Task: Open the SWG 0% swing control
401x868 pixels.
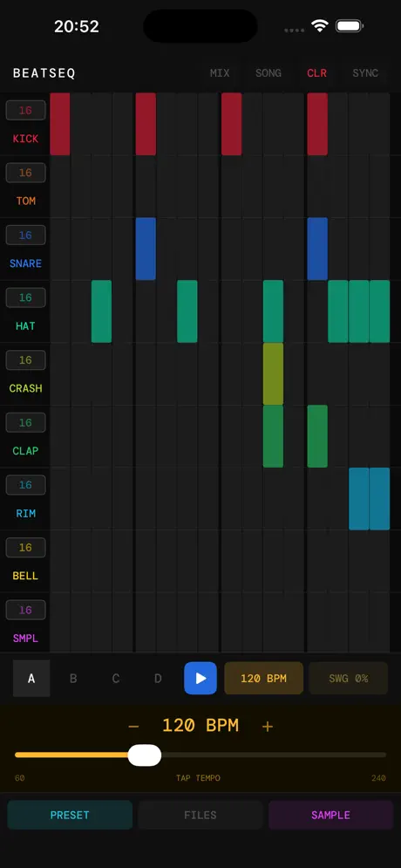Action: (x=349, y=678)
